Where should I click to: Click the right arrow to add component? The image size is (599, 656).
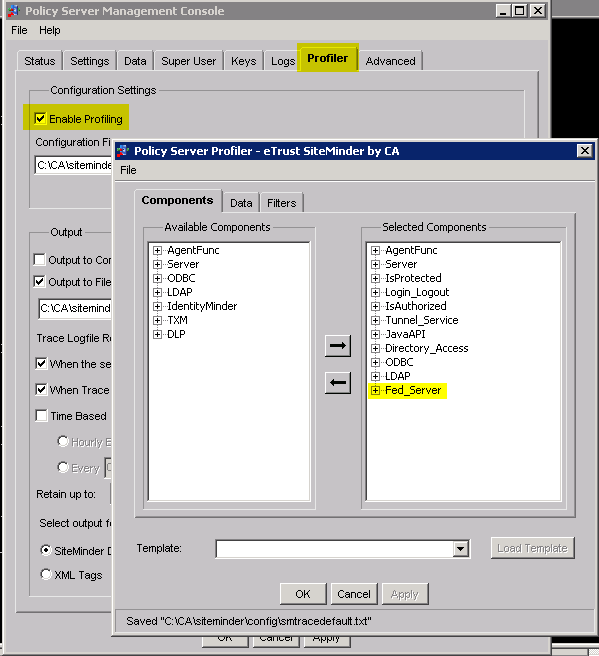pyautogui.click(x=338, y=346)
